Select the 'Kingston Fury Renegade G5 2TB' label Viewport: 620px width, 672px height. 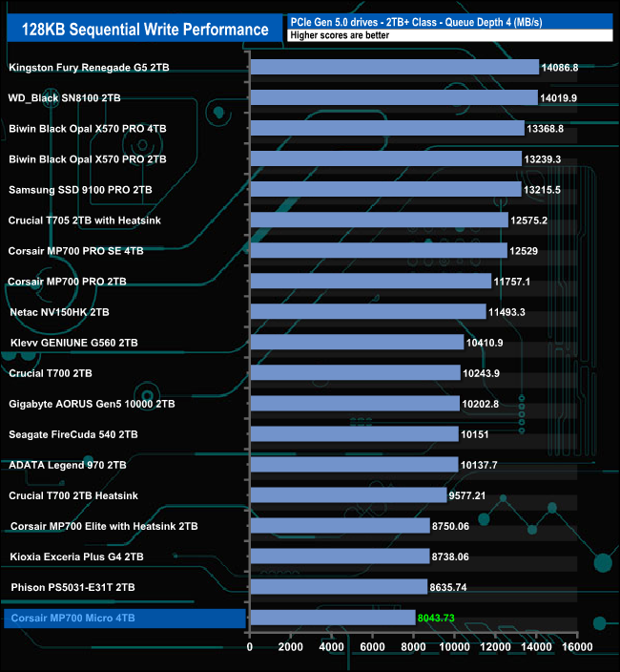point(89,67)
